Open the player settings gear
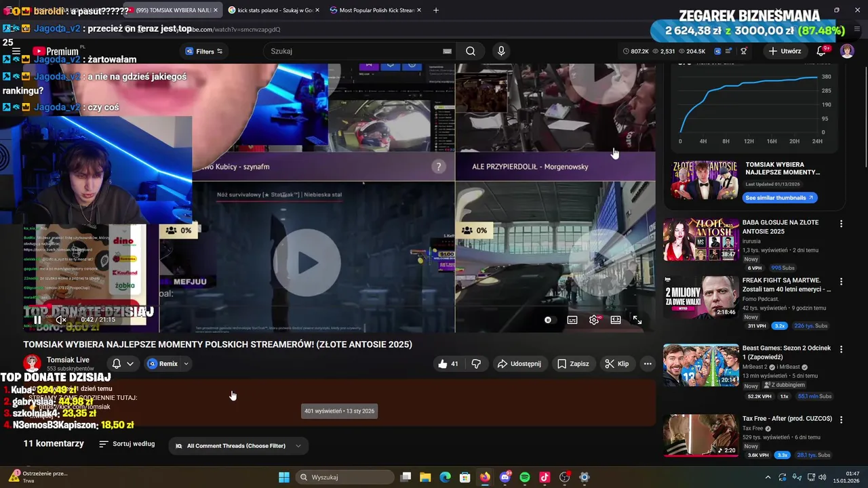 click(x=594, y=320)
